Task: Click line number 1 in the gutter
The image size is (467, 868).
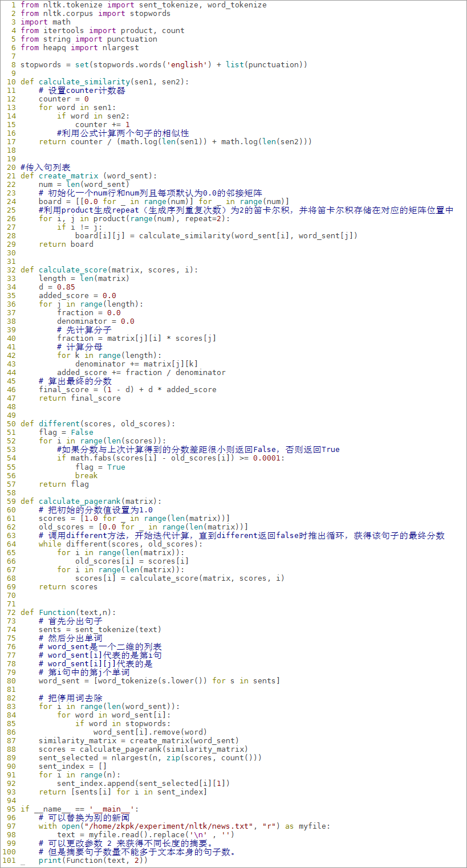Action: coord(13,5)
